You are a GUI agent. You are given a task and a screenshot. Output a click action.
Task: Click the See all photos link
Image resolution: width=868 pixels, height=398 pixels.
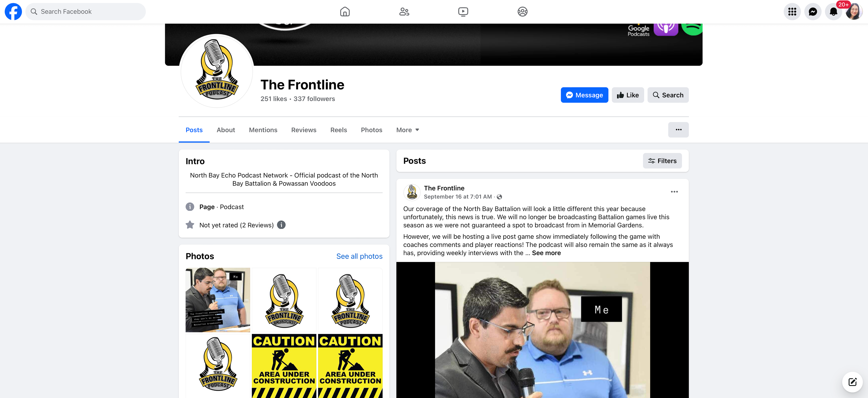click(x=359, y=256)
